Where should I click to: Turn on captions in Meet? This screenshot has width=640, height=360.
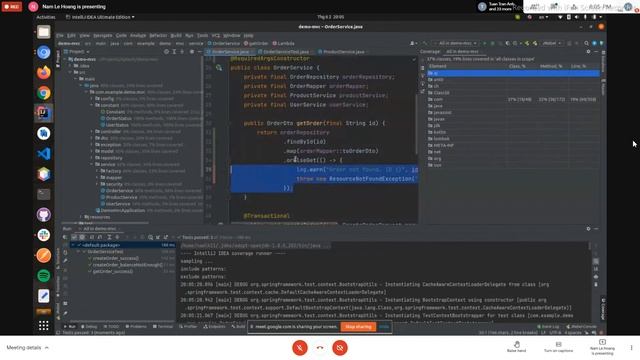[558, 347]
